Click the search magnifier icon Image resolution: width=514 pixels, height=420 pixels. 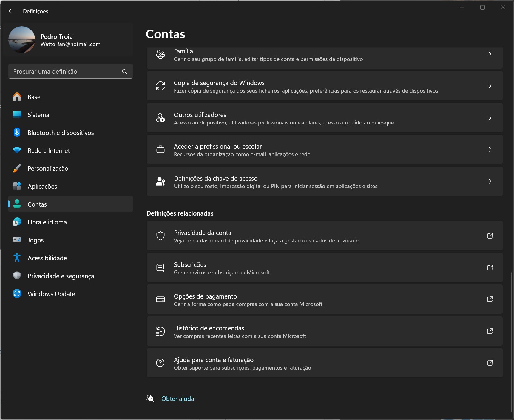[x=125, y=72]
